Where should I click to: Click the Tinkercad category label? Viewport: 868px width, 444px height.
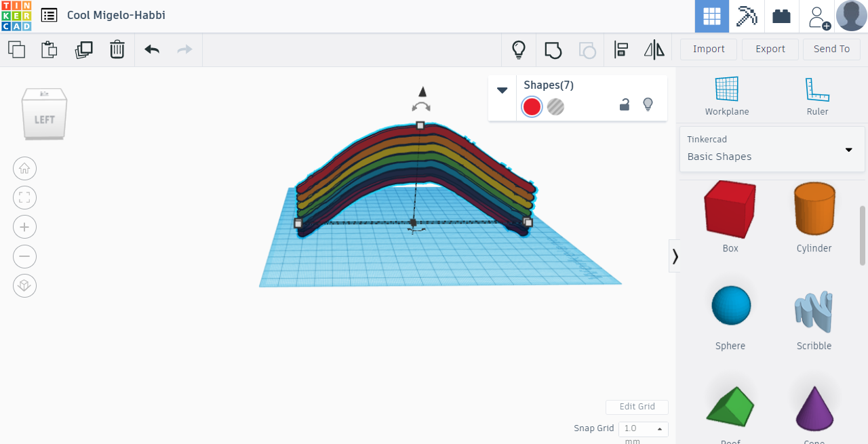(707, 139)
